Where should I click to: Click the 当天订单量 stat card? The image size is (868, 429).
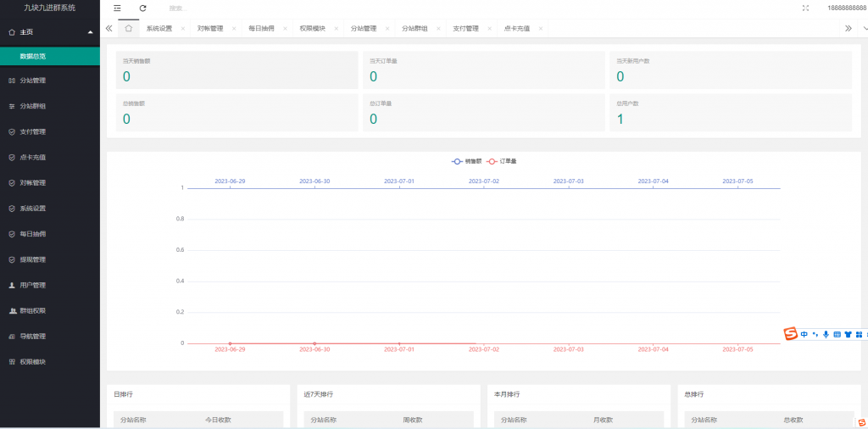pos(484,70)
